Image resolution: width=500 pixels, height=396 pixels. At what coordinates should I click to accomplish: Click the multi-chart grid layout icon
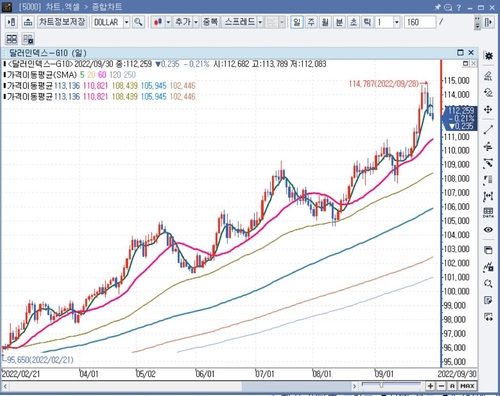pyautogui.click(x=12, y=39)
